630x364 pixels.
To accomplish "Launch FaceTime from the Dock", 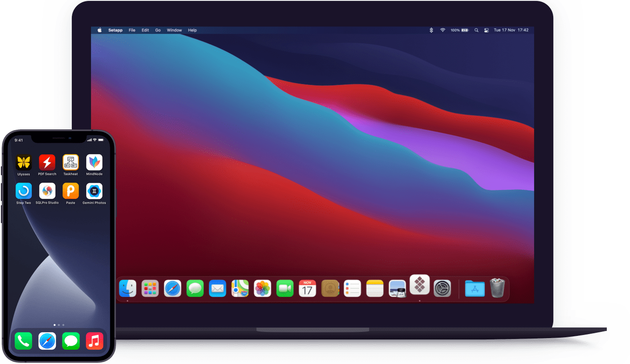I will coord(285,288).
